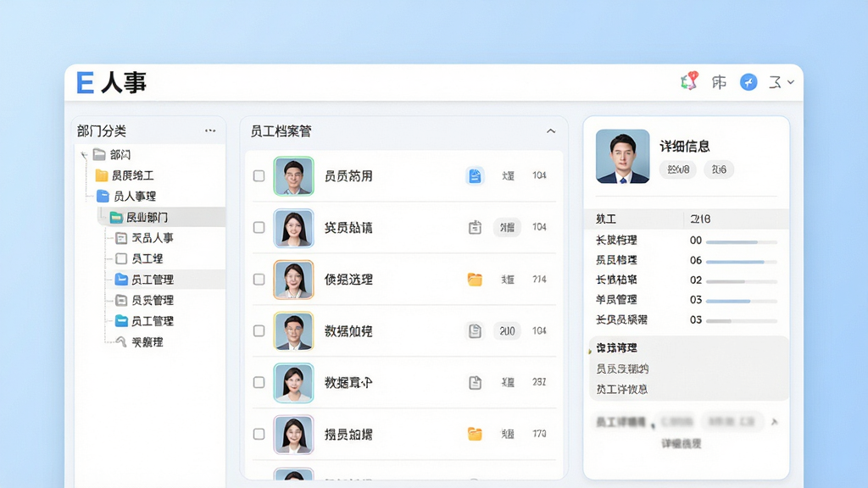The height and width of the screenshot is (488, 868).
Task: Open the 详细信息 link at panel bottom
Action: [x=682, y=444]
